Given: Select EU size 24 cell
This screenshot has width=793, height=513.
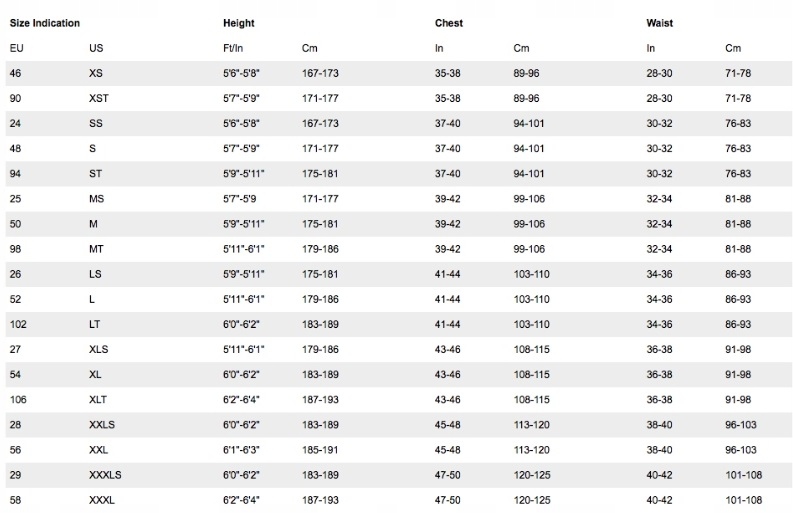Looking at the screenshot, I should (x=16, y=123).
